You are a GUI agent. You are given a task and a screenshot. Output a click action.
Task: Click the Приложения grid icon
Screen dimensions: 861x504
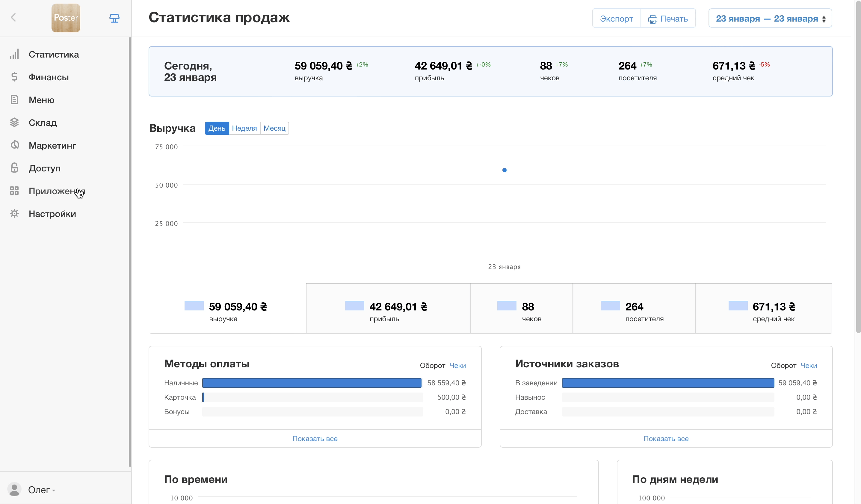coord(14,191)
